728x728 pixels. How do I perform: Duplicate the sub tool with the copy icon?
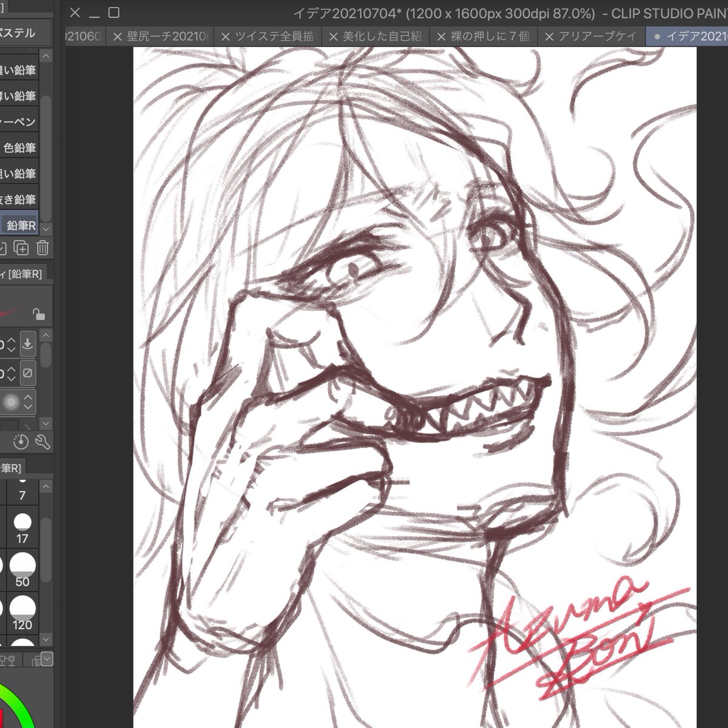(x=21, y=248)
